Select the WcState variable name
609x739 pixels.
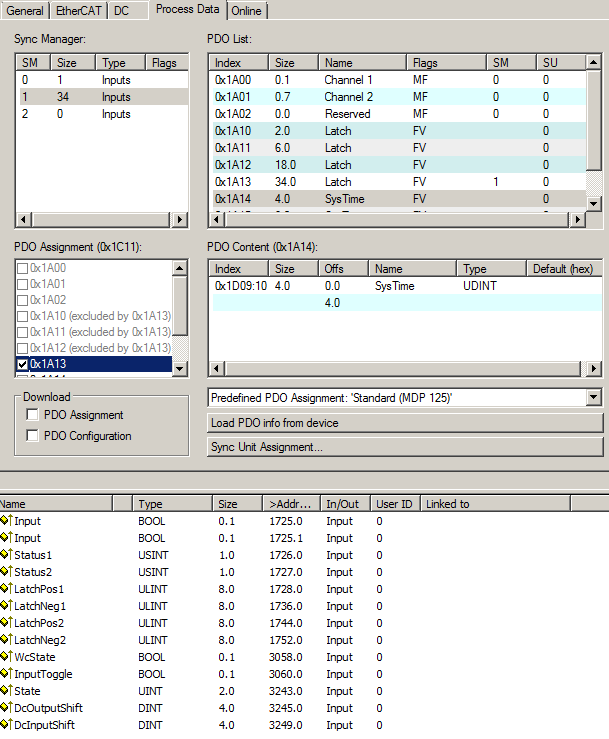[x=35, y=657]
